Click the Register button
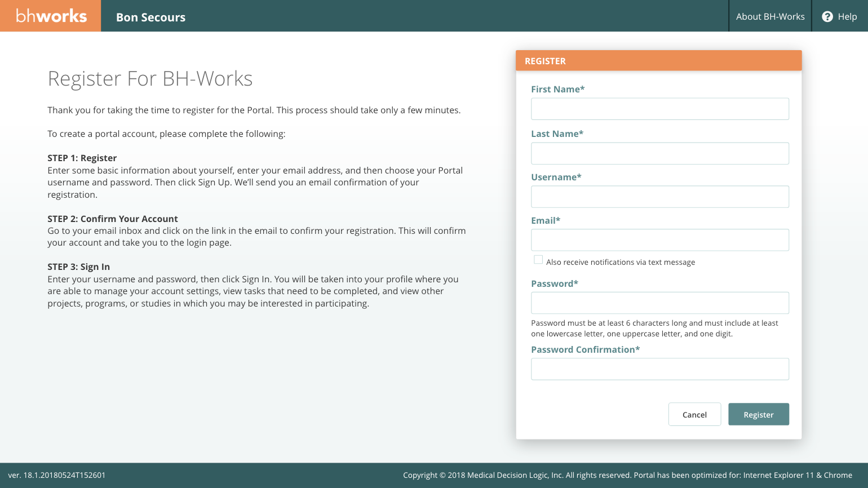 click(x=759, y=414)
